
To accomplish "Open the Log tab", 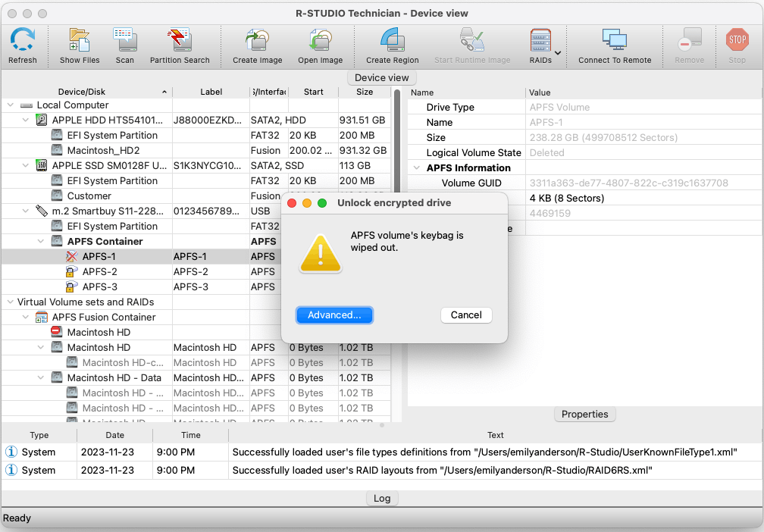I will (382, 499).
